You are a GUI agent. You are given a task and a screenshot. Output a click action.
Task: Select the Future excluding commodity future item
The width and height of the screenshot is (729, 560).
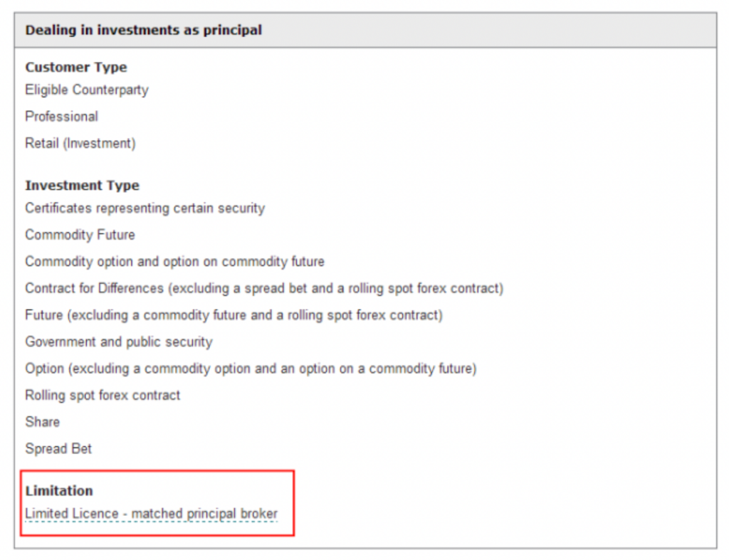tap(234, 315)
